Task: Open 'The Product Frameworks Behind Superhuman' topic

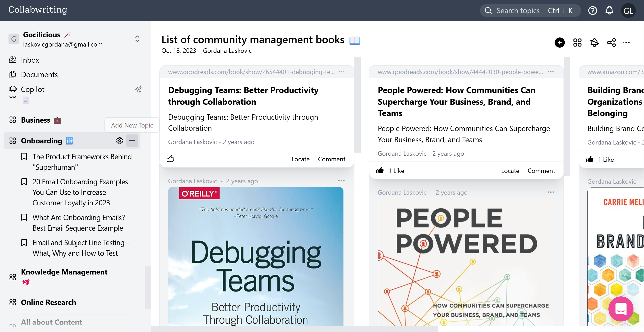Action: pyautogui.click(x=82, y=162)
